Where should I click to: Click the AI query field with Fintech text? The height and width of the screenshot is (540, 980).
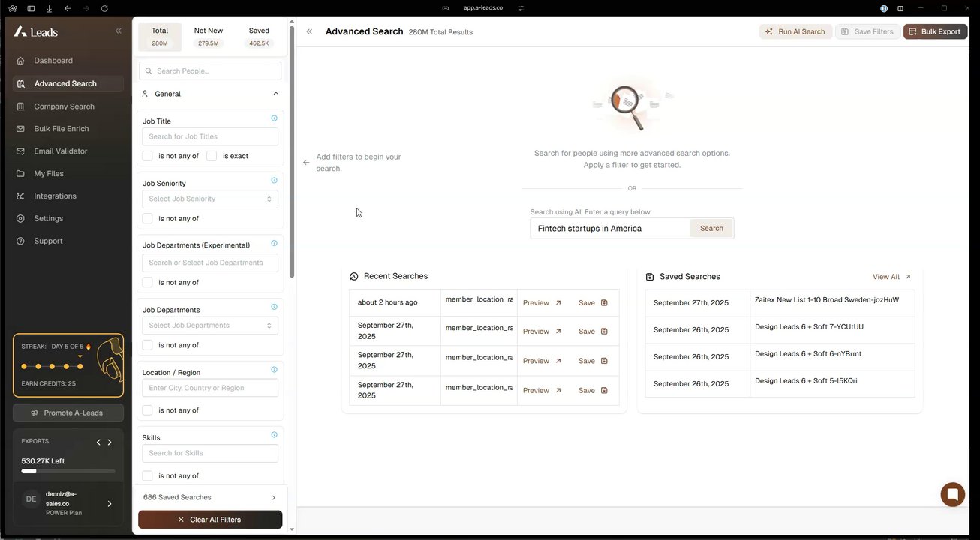coord(610,228)
